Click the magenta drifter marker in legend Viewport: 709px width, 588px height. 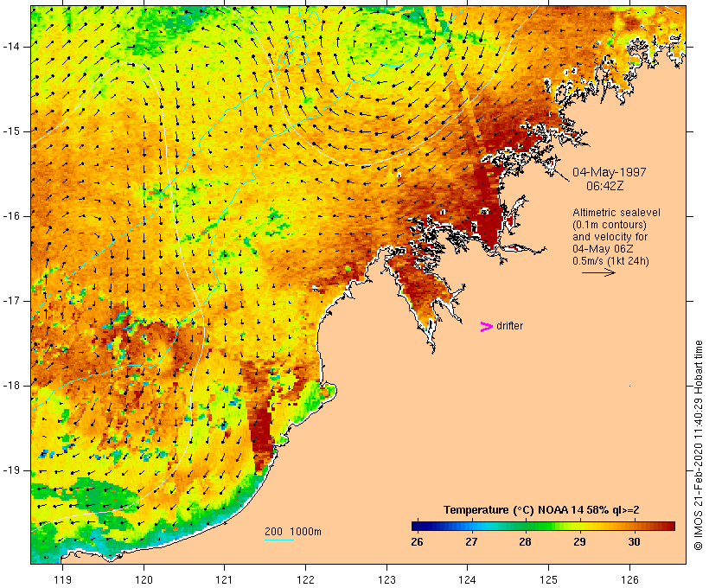[486, 327]
